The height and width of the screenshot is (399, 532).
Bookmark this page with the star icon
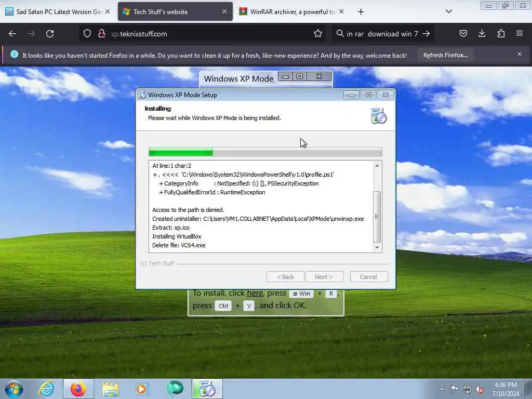(x=318, y=34)
